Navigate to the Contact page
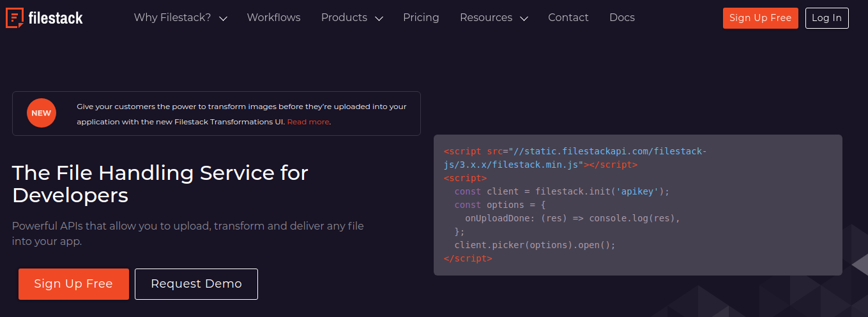The height and width of the screenshot is (317, 868). [x=568, y=18]
